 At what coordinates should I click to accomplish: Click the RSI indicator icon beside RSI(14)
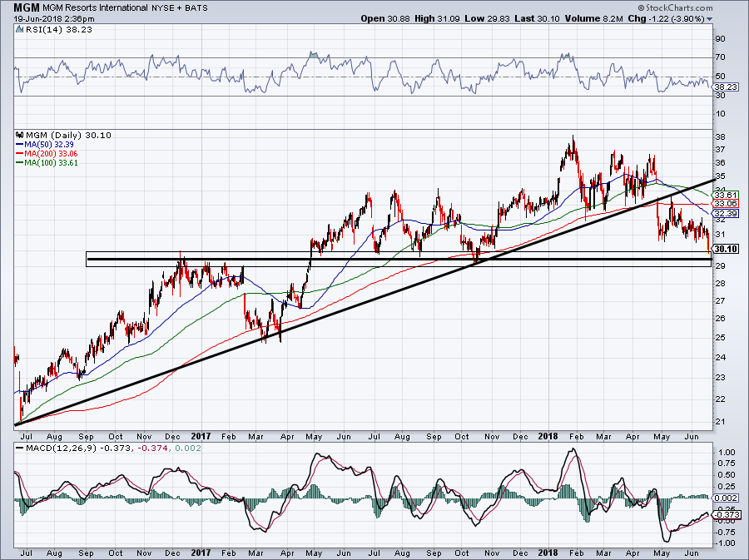point(19,30)
